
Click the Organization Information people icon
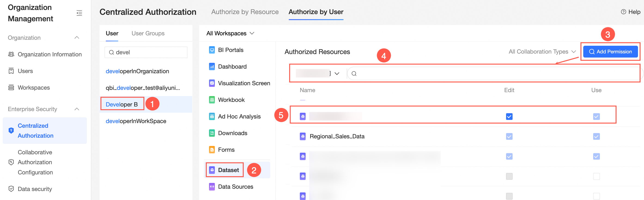tap(11, 54)
